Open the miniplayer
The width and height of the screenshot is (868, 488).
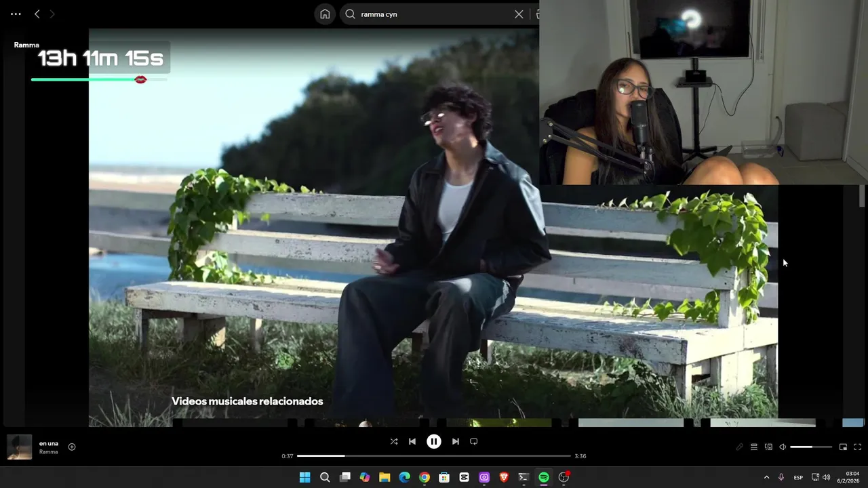coord(843,447)
